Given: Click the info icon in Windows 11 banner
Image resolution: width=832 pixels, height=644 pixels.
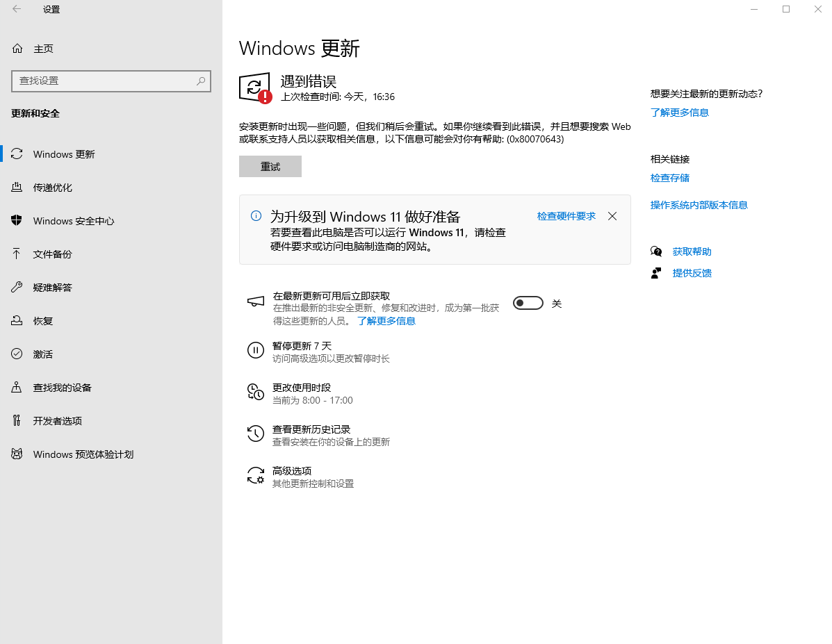Looking at the screenshot, I should 256,215.
